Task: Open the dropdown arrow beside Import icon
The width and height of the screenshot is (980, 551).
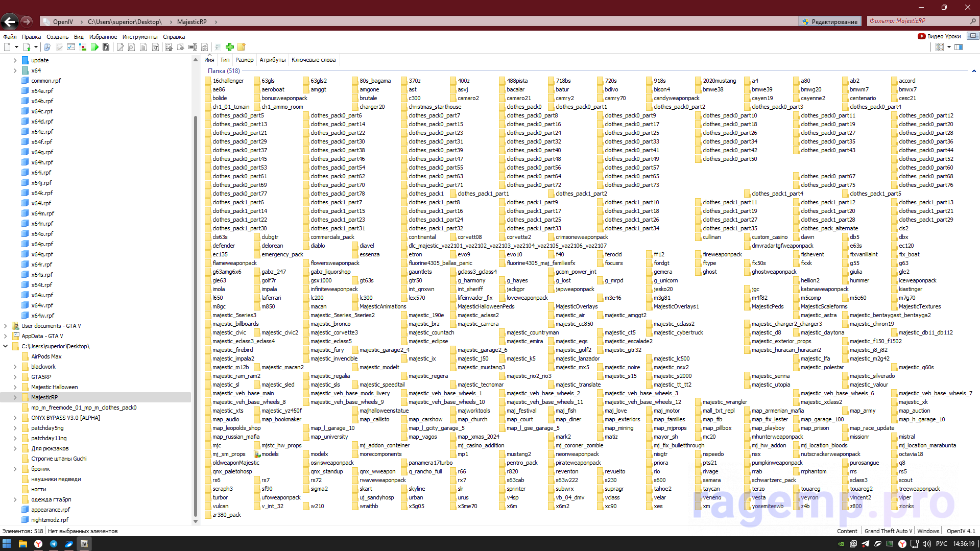Action: tap(36, 47)
